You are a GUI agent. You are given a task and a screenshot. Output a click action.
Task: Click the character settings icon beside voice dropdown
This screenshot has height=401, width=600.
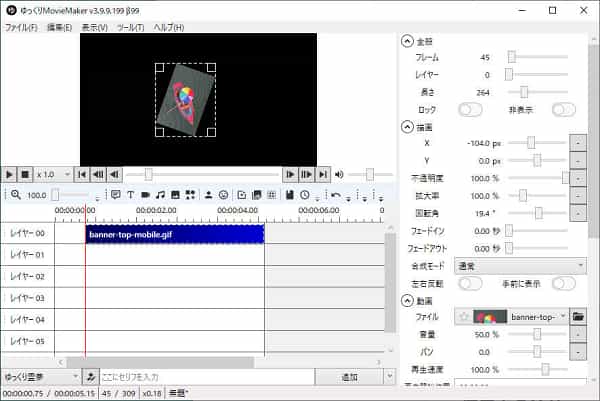point(91,377)
